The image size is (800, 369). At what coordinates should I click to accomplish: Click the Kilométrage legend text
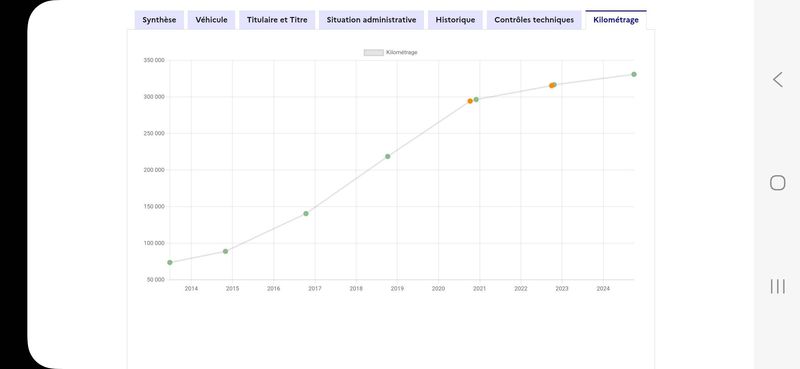click(402, 53)
